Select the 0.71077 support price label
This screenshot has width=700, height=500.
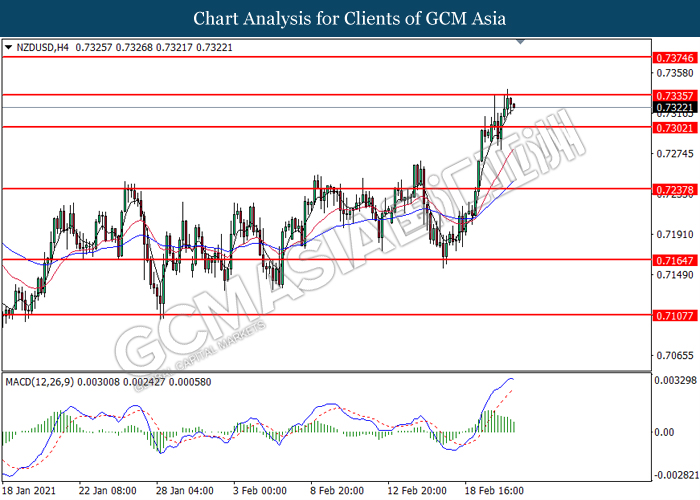pyautogui.click(x=675, y=316)
